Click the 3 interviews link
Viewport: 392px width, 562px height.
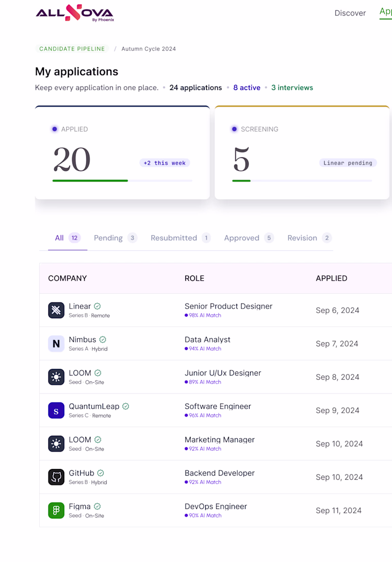pyautogui.click(x=292, y=88)
